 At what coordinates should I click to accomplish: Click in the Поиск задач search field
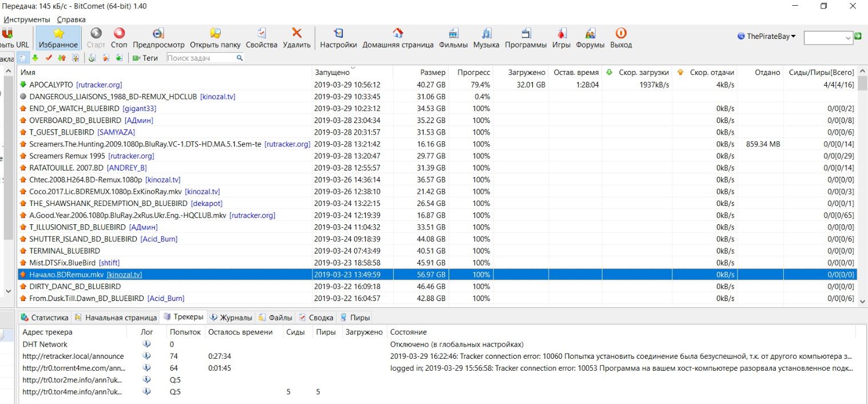(200, 58)
